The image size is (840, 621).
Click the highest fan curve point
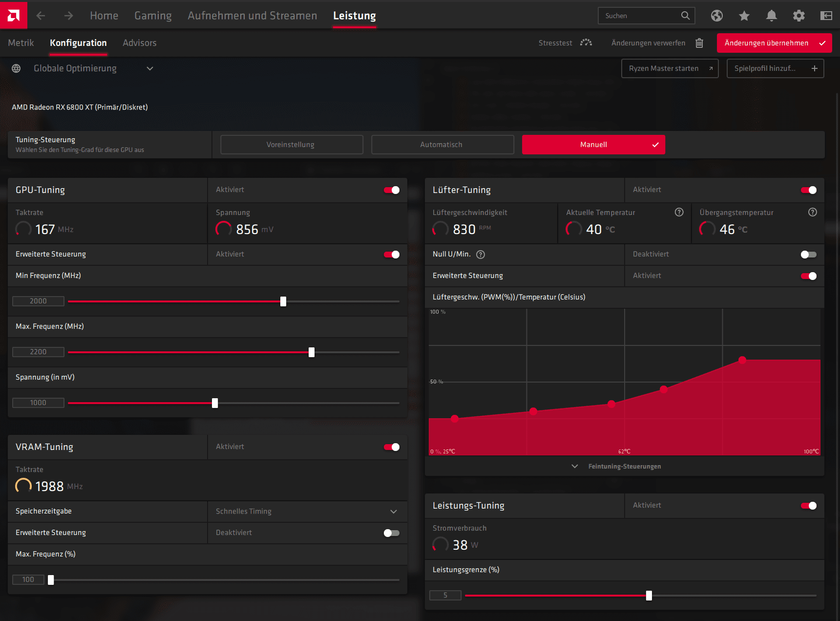point(742,360)
